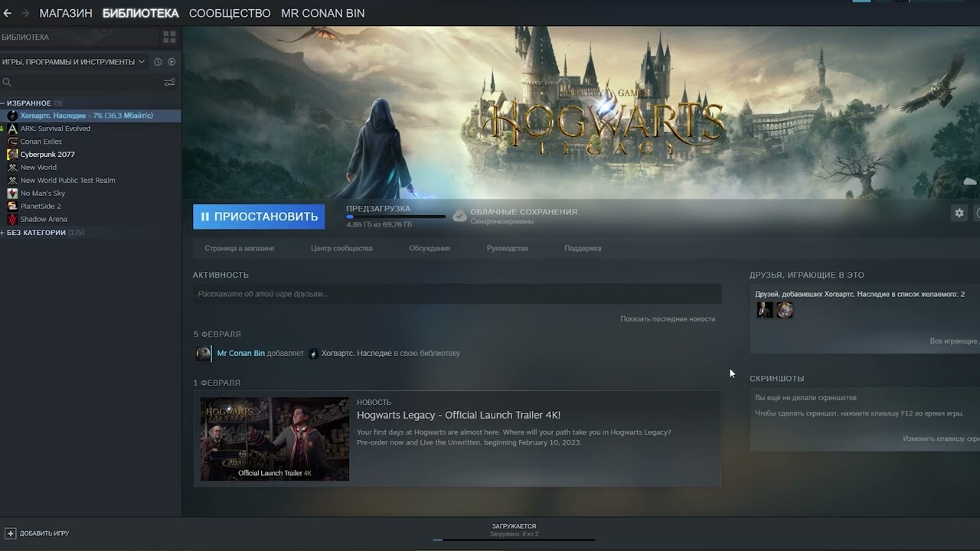Click the Shadow Arena game icon

point(12,220)
